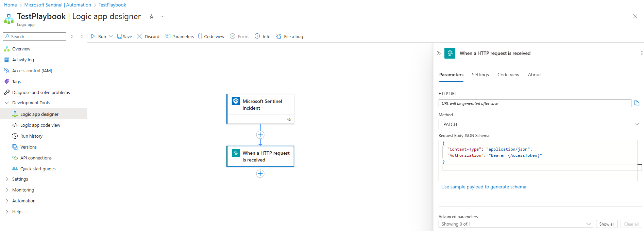
Task: Expand the Run options dropdown arrow
Action: 111,36
